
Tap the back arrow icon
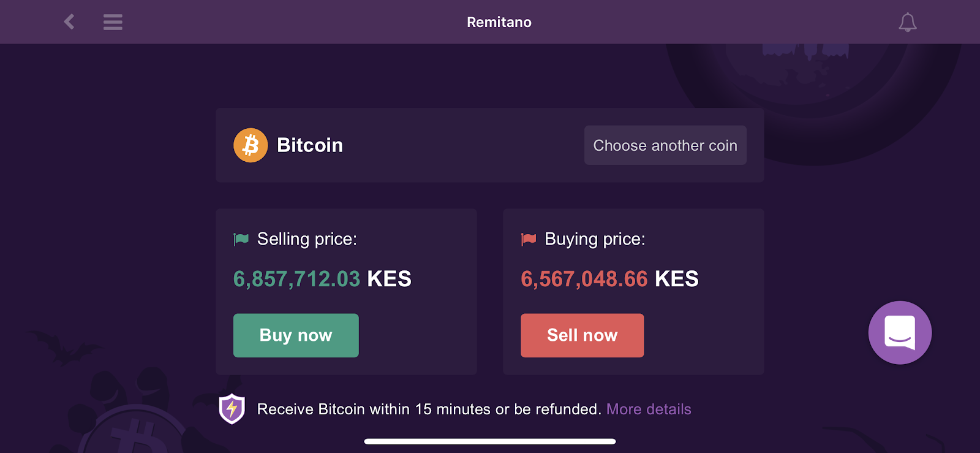tap(69, 21)
